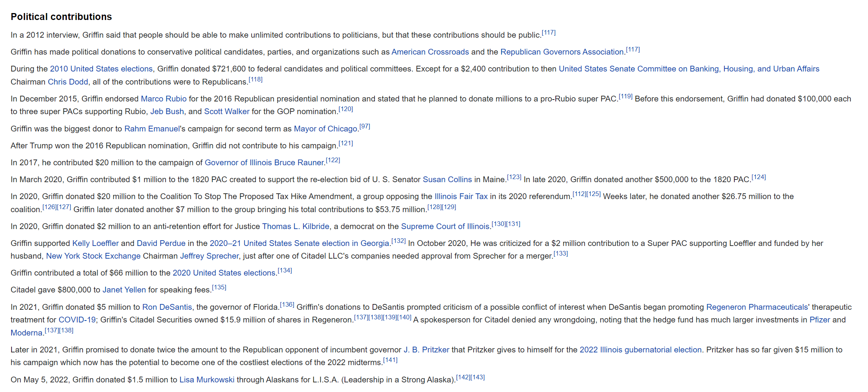Open the Jeffrey Sprecher link

[x=209, y=256]
